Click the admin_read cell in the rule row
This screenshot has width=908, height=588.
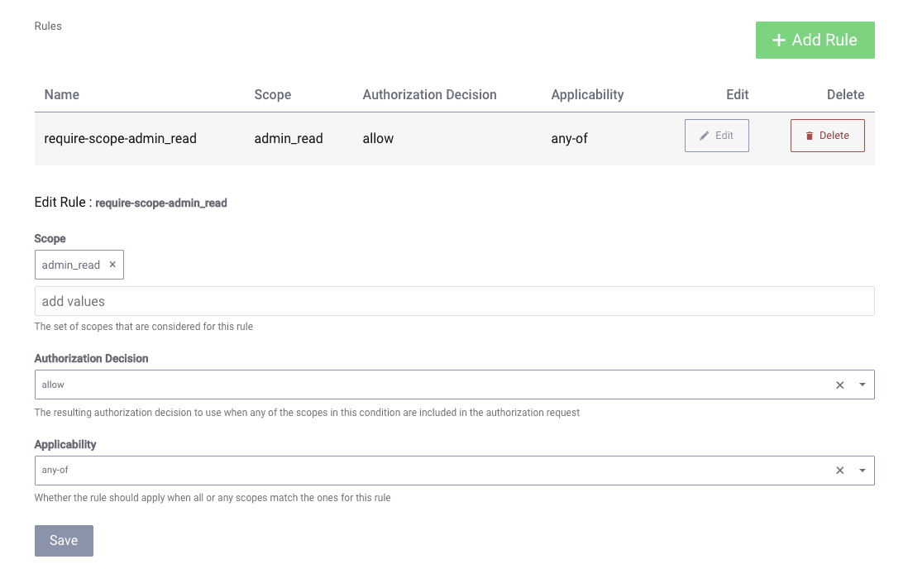tap(288, 138)
